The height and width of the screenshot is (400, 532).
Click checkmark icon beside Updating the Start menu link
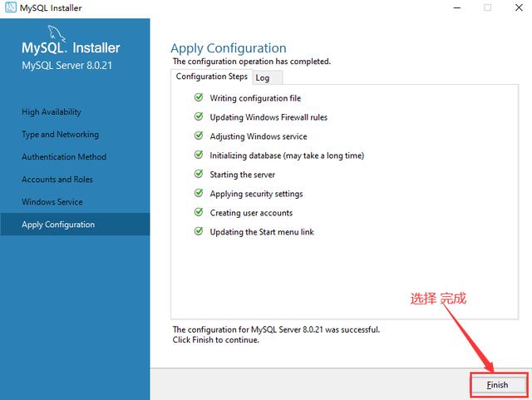[x=199, y=231]
